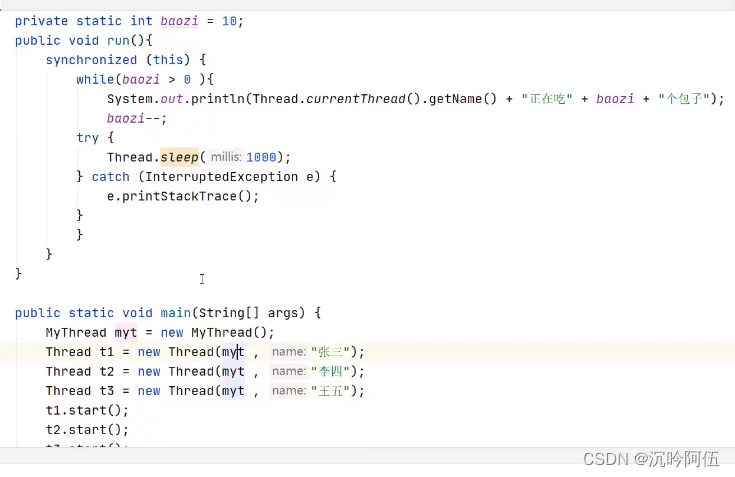Screen dimensions: 735x477
Task: Click the baozi variable in field declaration
Action: click(179, 21)
